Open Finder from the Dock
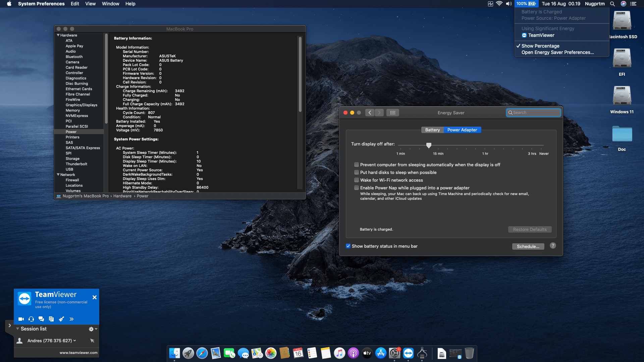The height and width of the screenshot is (362, 644). (174, 353)
